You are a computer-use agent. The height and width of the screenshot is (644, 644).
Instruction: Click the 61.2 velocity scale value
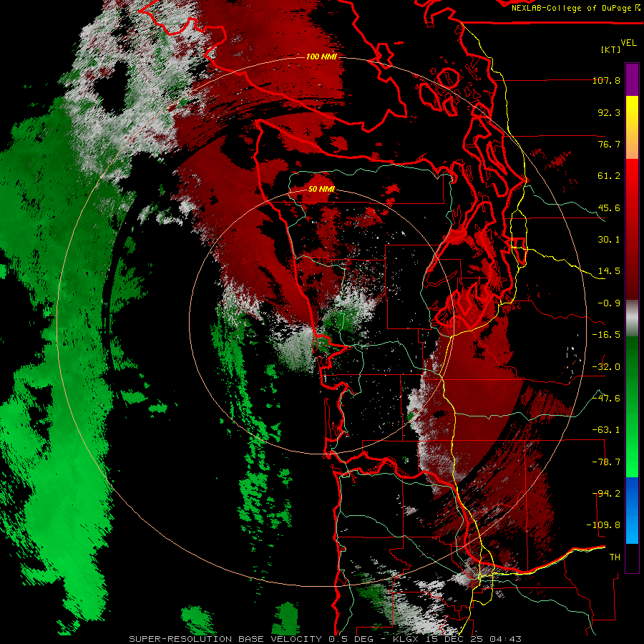[x=609, y=176]
